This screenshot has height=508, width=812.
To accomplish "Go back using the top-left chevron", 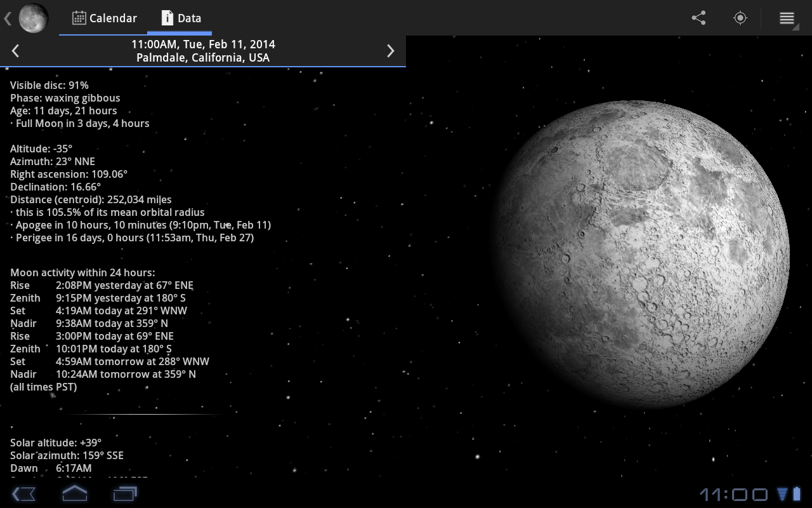I will coord(8,18).
